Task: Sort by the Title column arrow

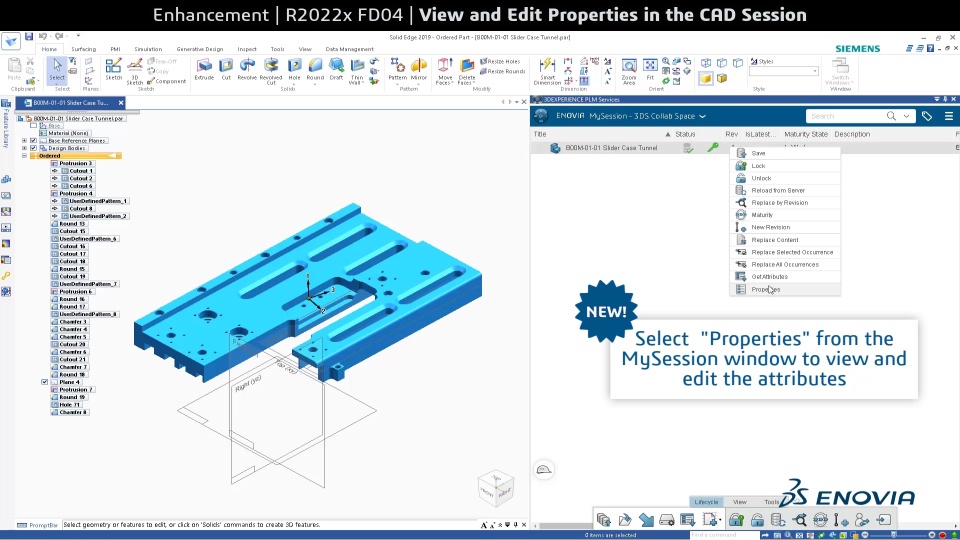Action: tap(667, 134)
